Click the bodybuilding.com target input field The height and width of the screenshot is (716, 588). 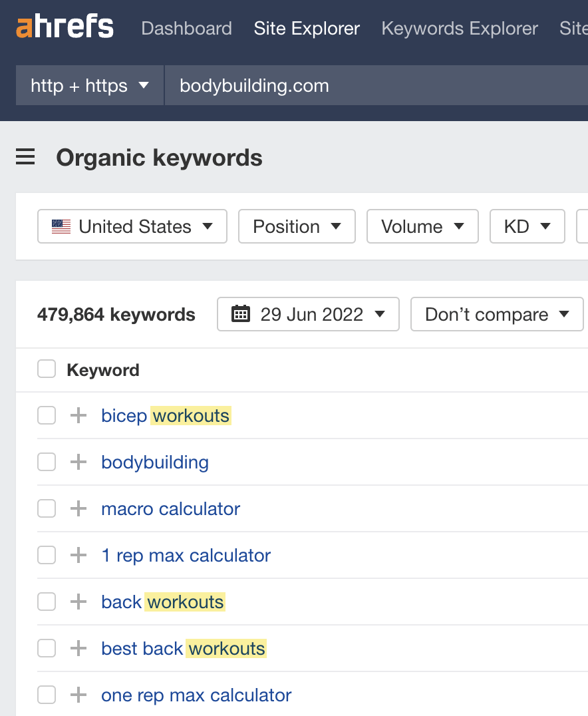pos(253,85)
